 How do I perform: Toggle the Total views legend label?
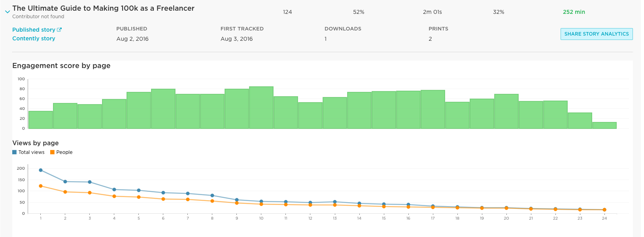[x=31, y=152]
